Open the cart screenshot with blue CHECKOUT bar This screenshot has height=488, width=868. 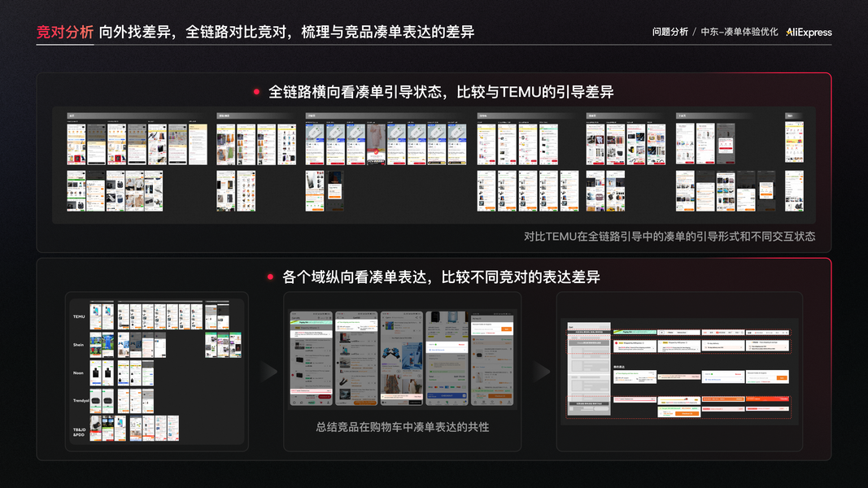pyautogui.click(x=447, y=359)
